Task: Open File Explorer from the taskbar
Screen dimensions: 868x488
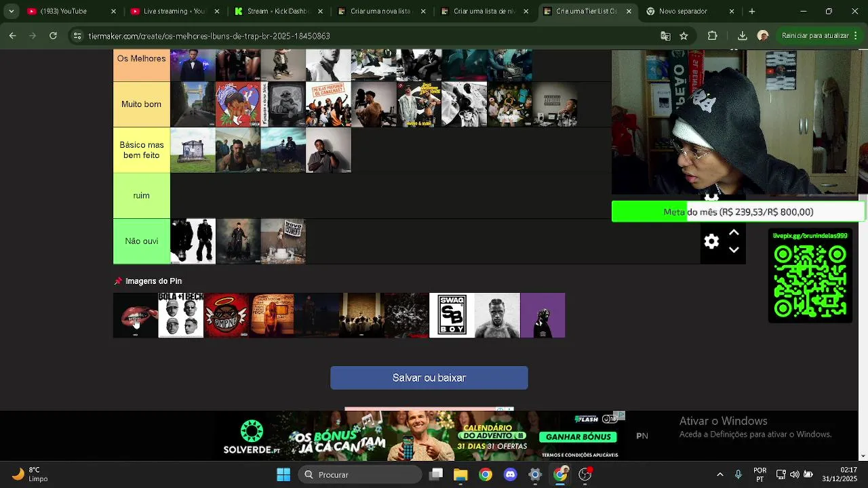Action: point(460,474)
